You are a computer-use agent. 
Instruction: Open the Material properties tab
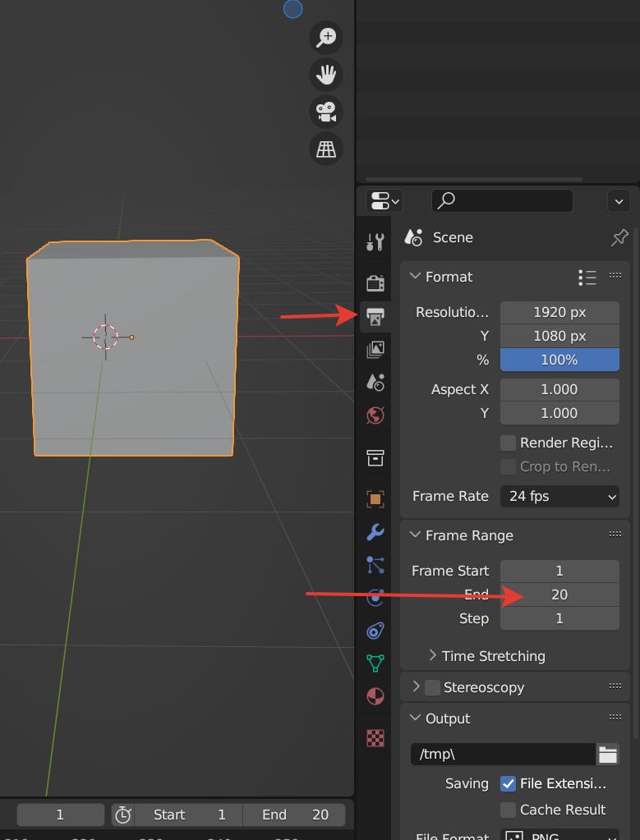[375, 695]
